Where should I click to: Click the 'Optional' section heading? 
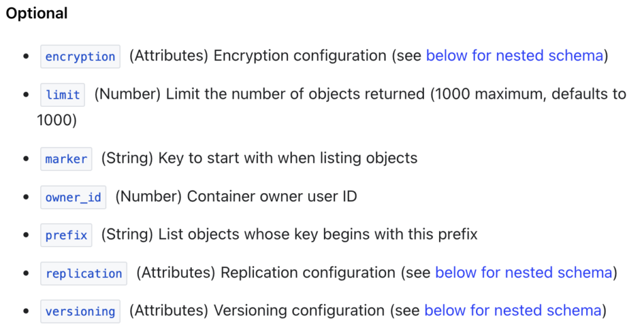pos(36,13)
